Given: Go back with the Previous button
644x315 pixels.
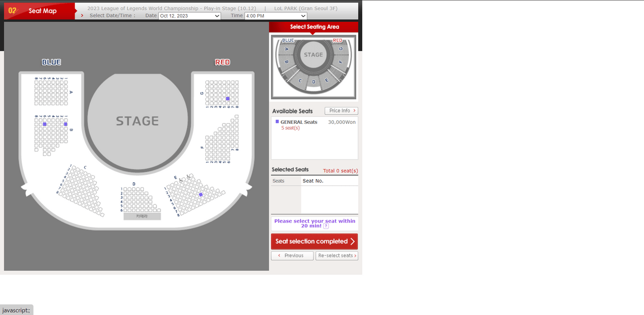Looking at the screenshot, I should pos(292,256).
